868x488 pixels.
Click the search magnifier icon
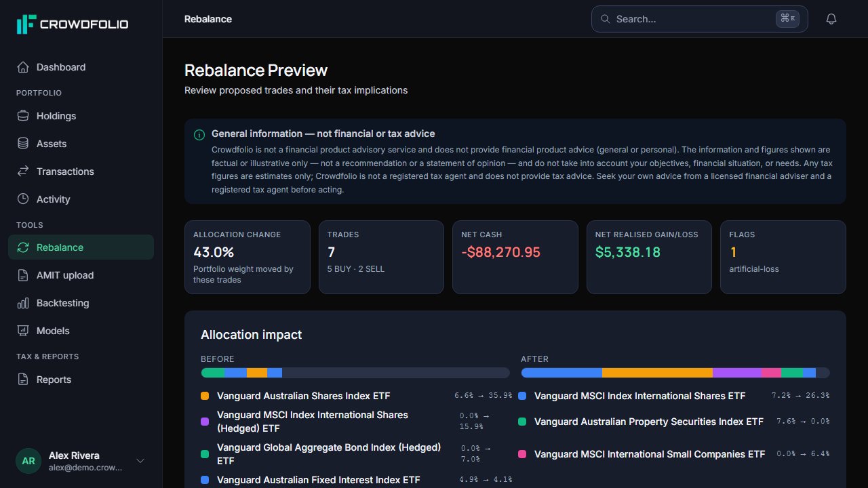coord(606,19)
